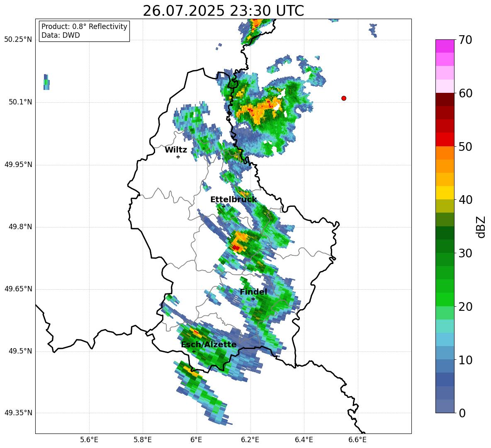The height and width of the screenshot is (448, 491).
Task: Click the 49.8°N latitude label
Action: click(20, 227)
